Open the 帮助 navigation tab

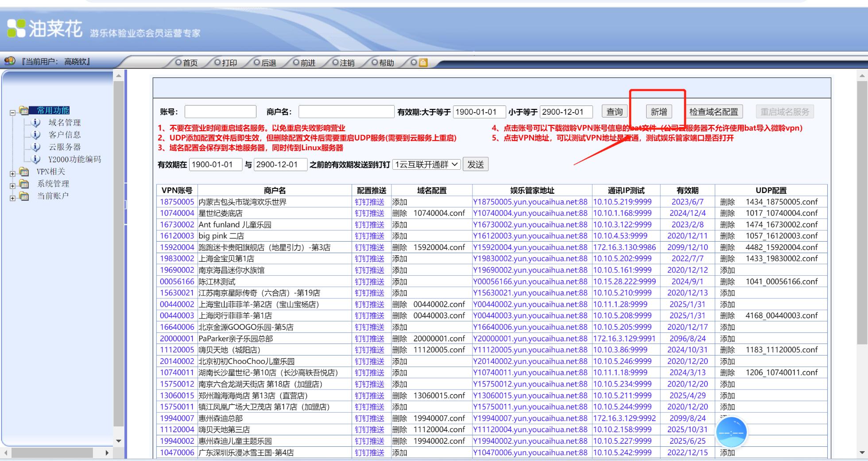(383, 63)
